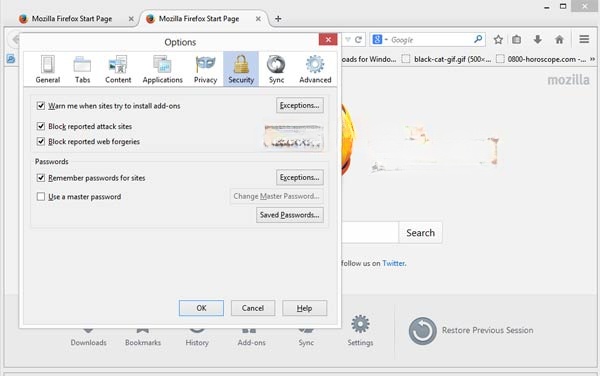This screenshot has height=376, width=600.
Task: Confirm options with OK button
Action: [x=201, y=308]
